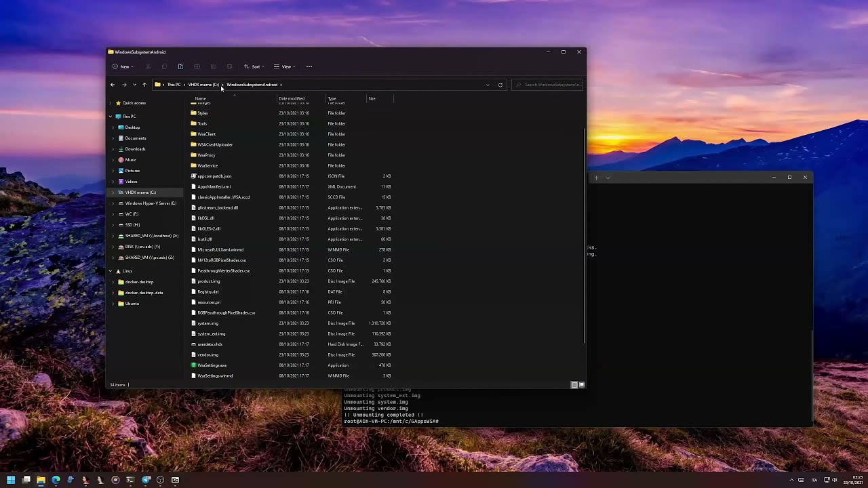Collapse the Linux tree node
Viewport: 868px width, 488px height.
[x=111, y=271]
